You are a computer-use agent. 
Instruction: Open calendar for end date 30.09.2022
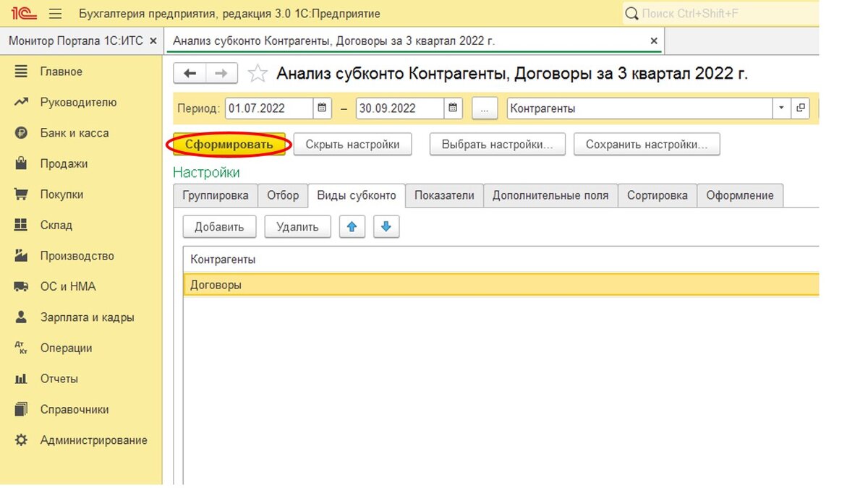[453, 108]
